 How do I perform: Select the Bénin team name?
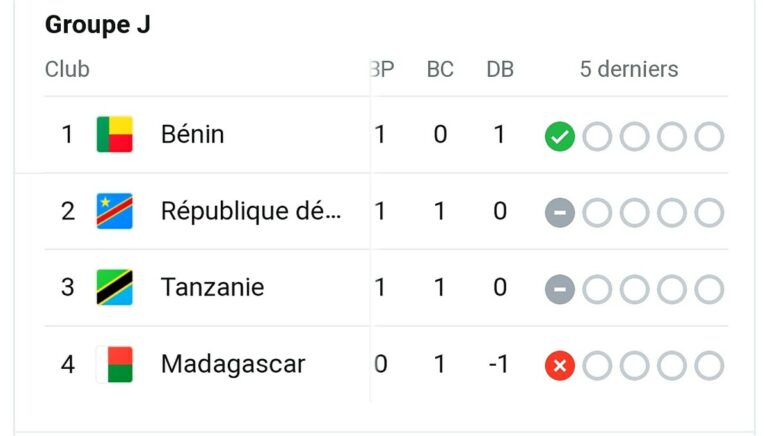(192, 134)
